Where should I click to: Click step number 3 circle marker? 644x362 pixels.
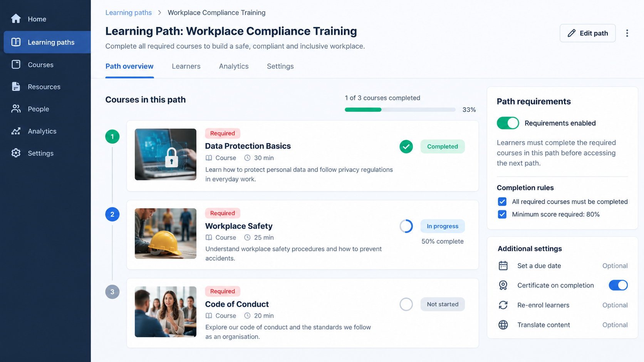pos(112,292)
